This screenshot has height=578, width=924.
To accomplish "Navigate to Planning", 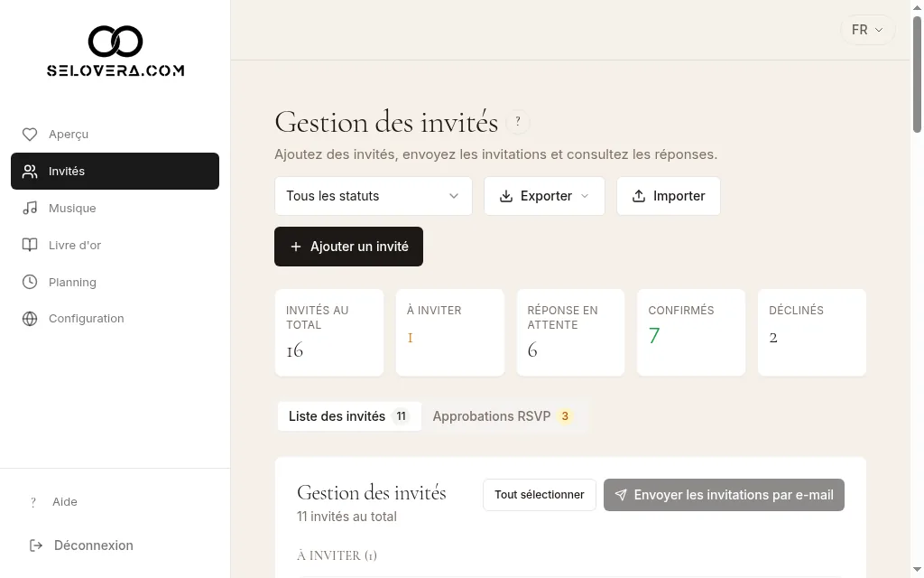I will tap(115, 282).
